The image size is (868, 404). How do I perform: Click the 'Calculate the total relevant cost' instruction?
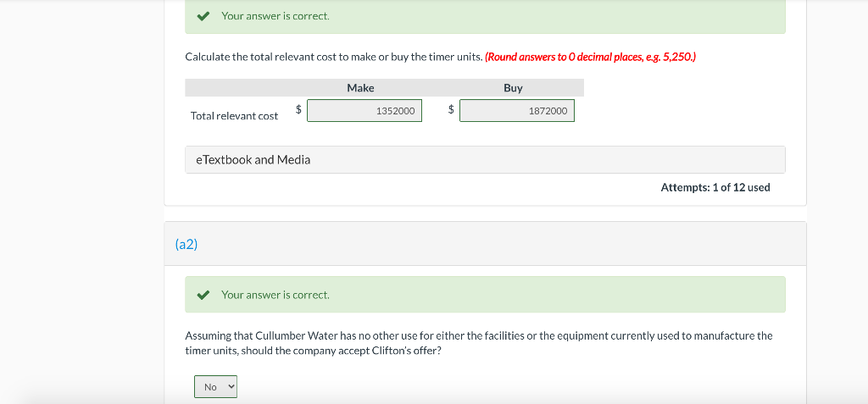[x=333, y=57]
